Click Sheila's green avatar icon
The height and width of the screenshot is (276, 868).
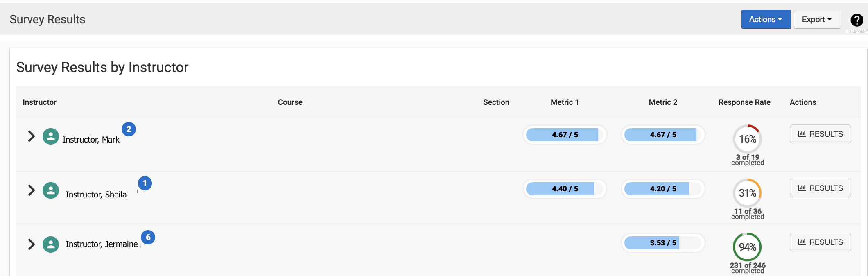[51, 190]
